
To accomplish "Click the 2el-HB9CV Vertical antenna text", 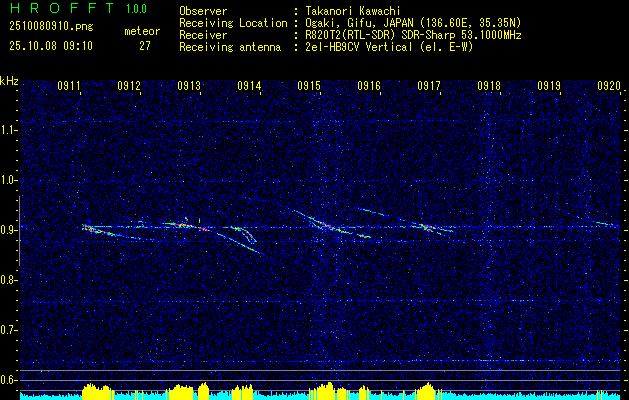I will [x=388, y=47].
